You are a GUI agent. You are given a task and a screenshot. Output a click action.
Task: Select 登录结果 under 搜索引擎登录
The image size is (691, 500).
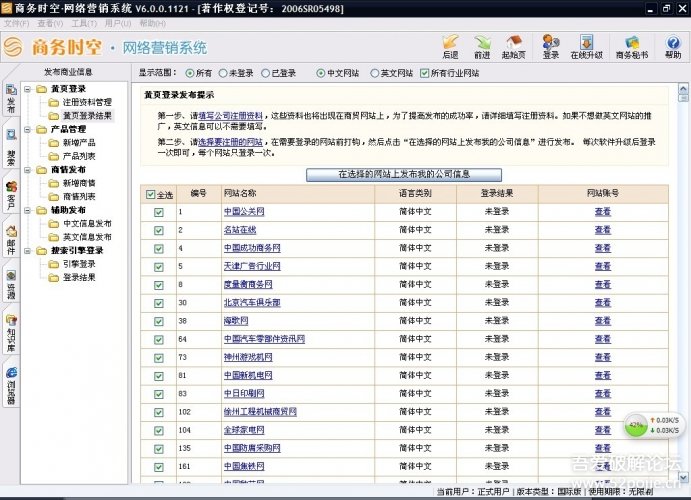pos(79,278)
